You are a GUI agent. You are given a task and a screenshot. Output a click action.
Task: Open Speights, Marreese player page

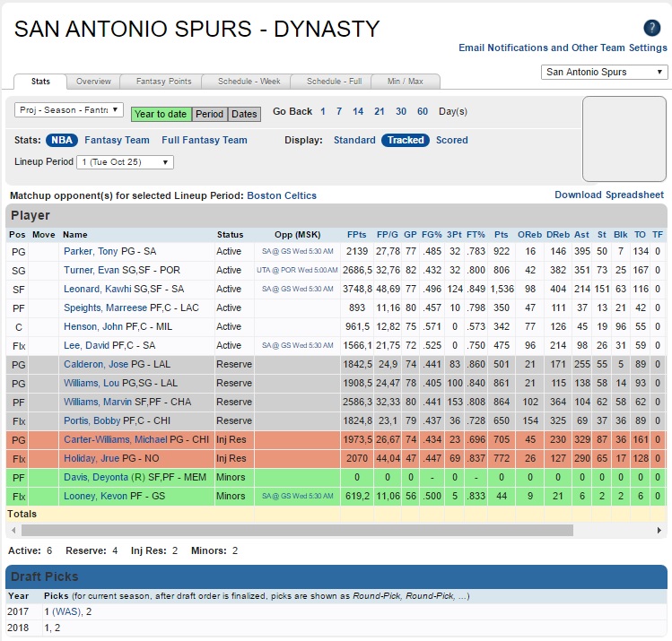pos(106,308)
